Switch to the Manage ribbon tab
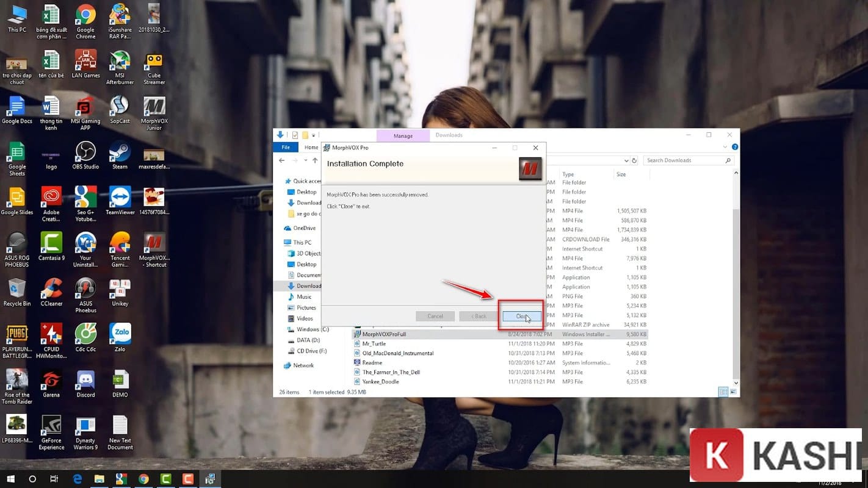868x488 pixels. tap(403, 135)
